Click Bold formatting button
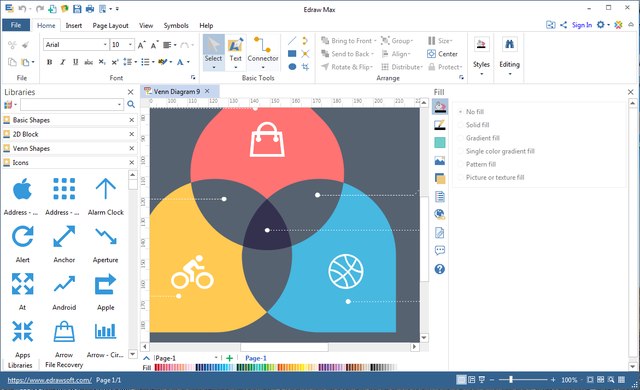 [49, 62]
